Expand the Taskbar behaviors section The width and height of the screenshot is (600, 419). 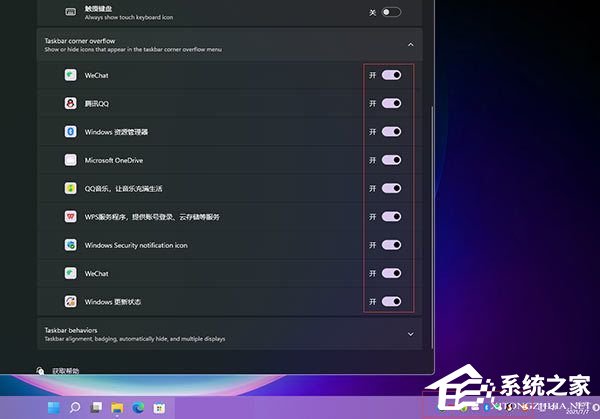[409, 333]
